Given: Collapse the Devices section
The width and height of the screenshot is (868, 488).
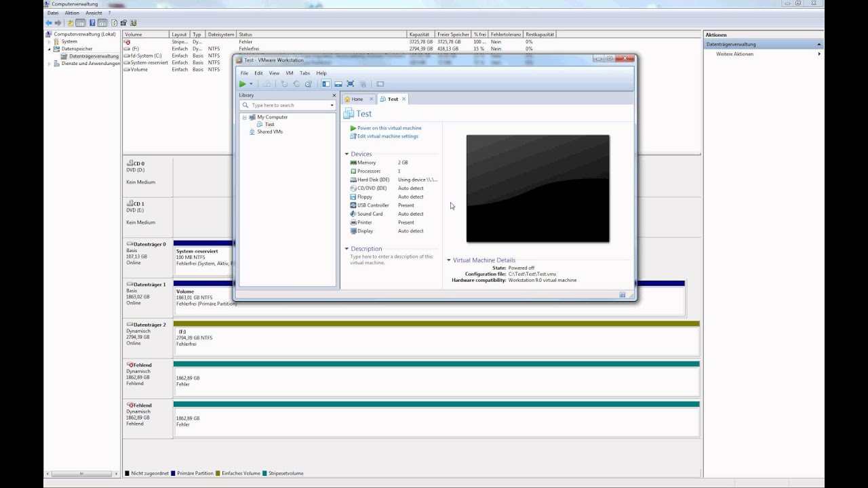Looking at the screenshot, I should tap(347, 155).
